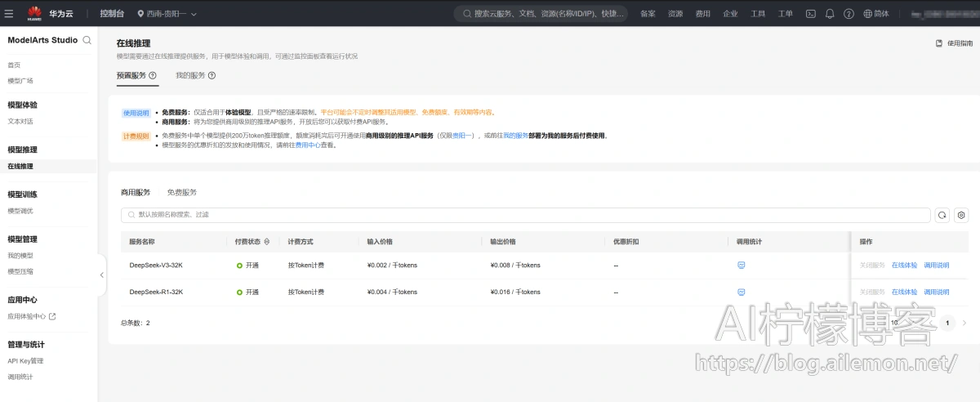This screenshot has height=402, width=980.
Task: Open the 工具 menu
Action: click(x=758, y=14)
